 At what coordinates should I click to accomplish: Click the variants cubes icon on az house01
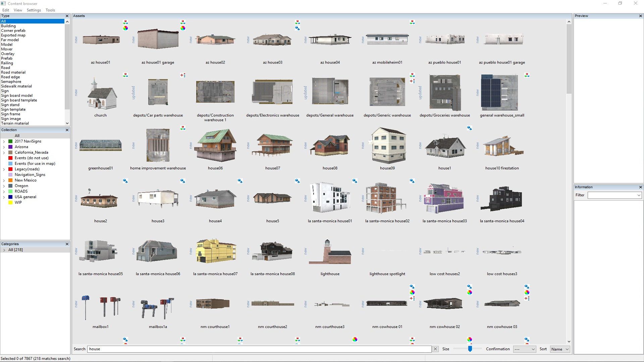point(125,22)
